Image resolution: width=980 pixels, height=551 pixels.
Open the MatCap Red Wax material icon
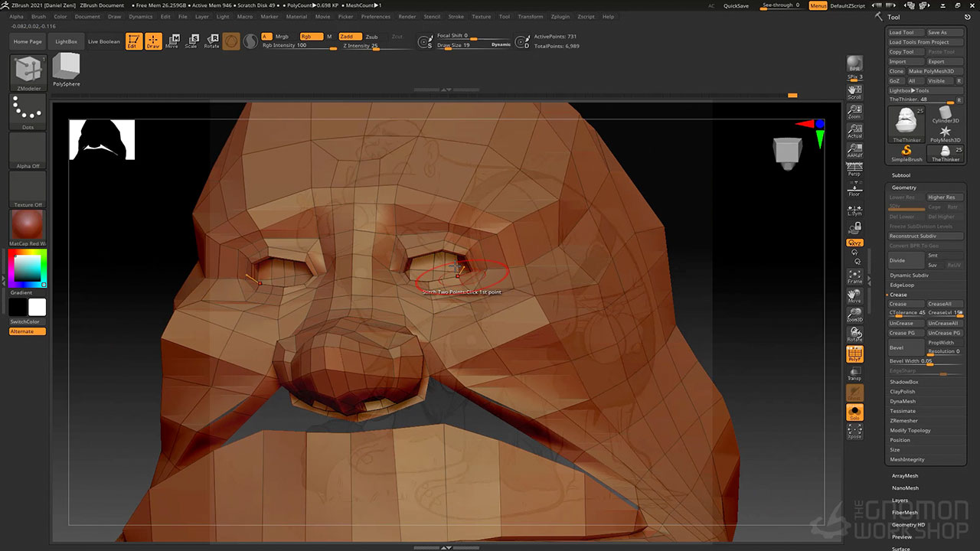pos(28,227)
